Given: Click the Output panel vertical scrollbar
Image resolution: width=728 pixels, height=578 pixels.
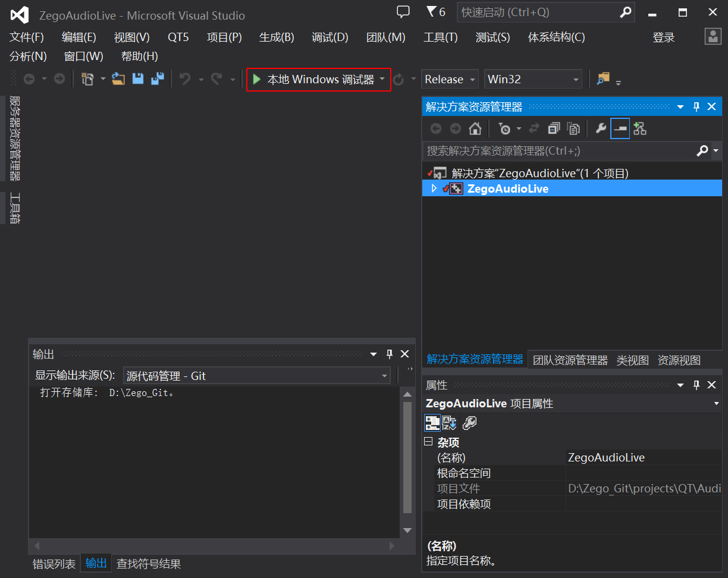Looking at the screenshot, I should point(407,461).
